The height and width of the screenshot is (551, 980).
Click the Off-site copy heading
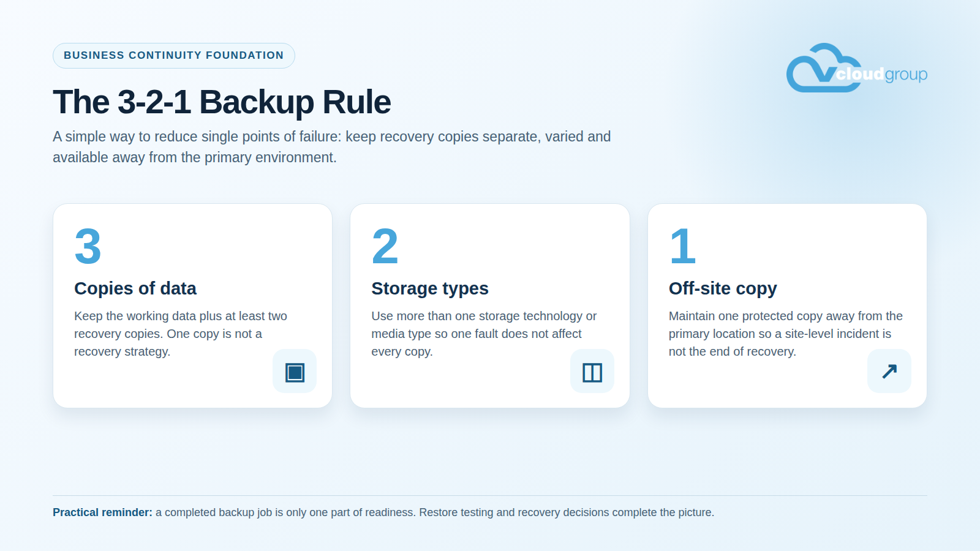click(723, 288)
